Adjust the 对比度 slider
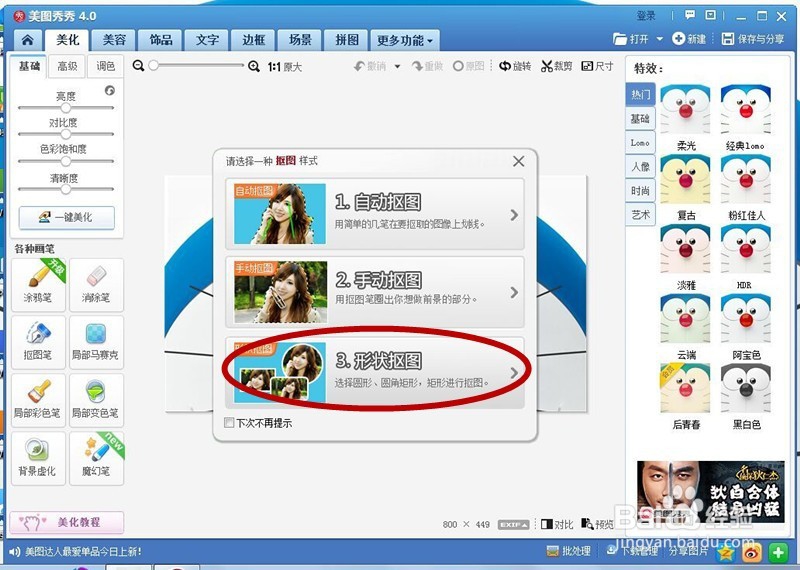The image size is (800, 570). point(66,134)
